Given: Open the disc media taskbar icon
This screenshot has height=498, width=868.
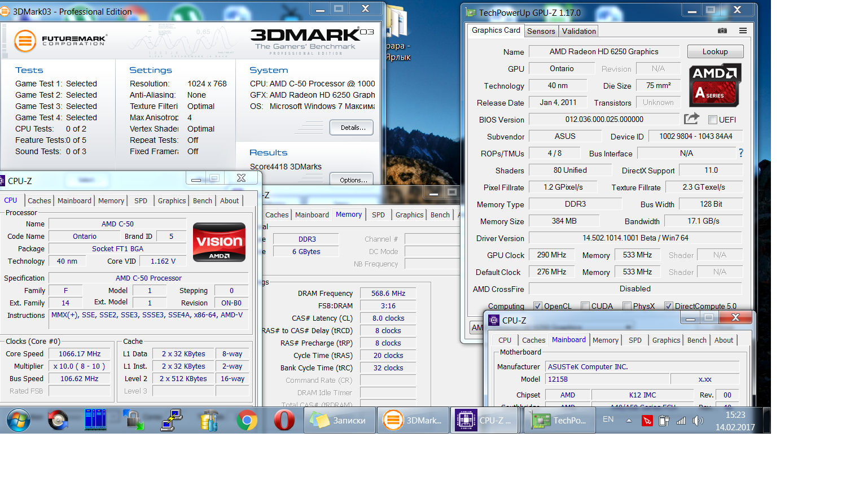Looking at the screenshot, I should click(x=58, y=420).
